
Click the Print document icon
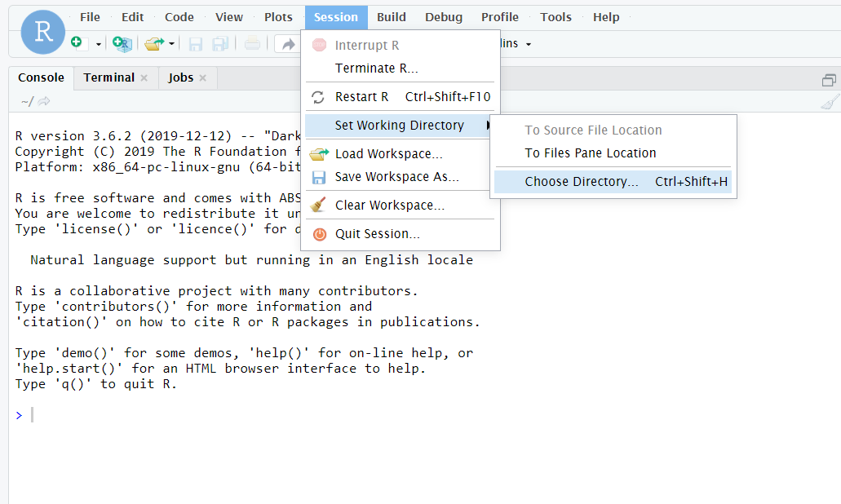(252, 43)
